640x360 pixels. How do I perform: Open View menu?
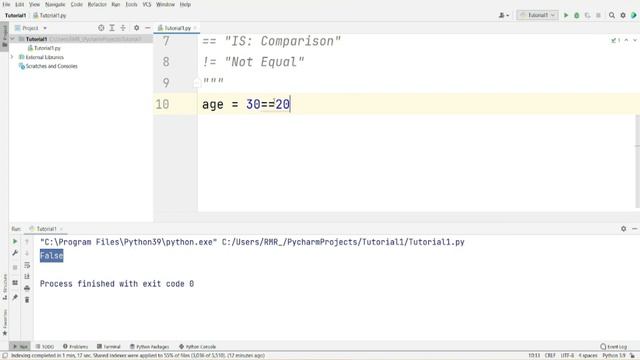coord(34,4)
